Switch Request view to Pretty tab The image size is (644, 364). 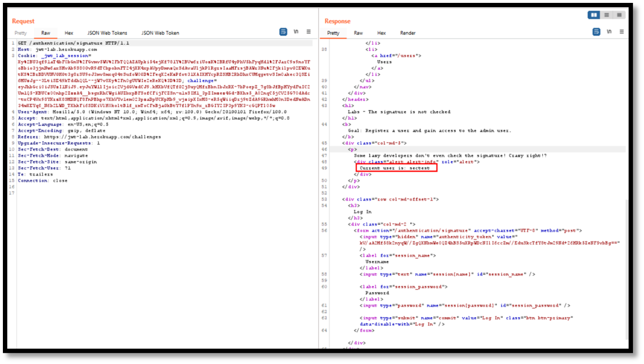coord(21,33)
